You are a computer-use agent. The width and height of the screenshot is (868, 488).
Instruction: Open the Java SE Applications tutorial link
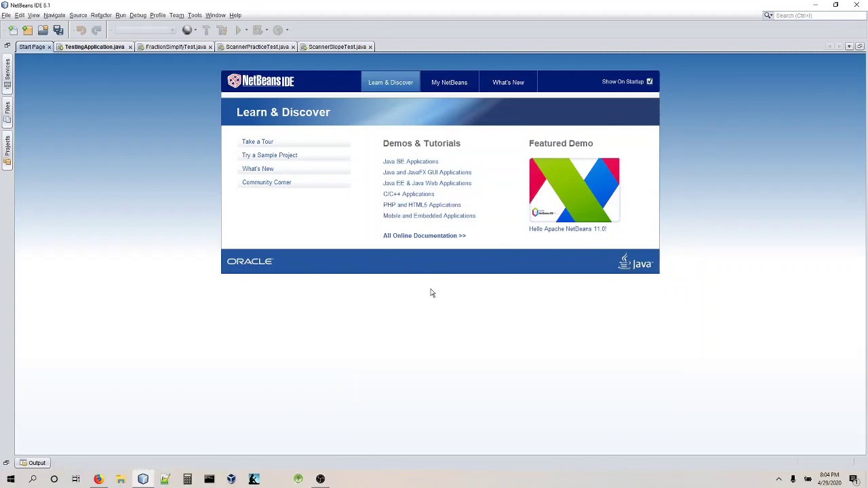(410, 161)
